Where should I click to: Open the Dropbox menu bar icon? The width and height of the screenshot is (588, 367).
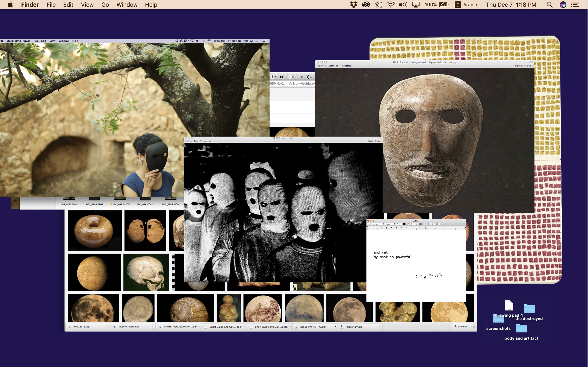tap(354, 5)
